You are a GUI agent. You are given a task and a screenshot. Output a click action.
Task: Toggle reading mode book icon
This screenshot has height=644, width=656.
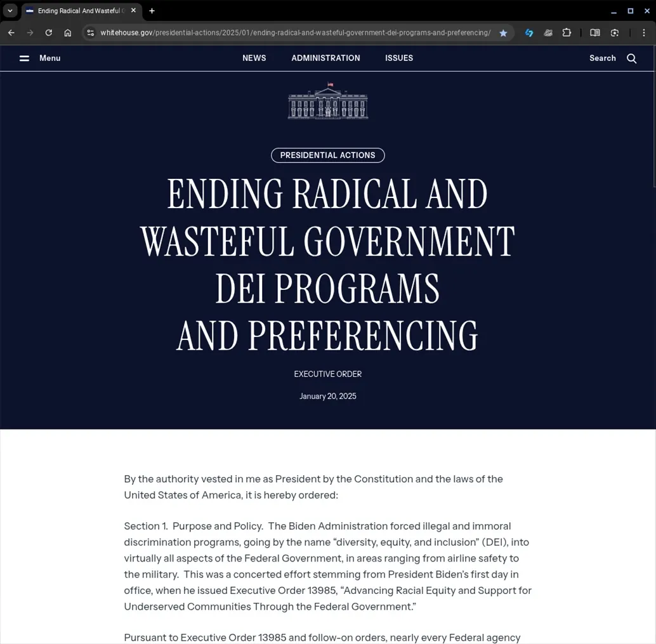(x=594, y=32)
